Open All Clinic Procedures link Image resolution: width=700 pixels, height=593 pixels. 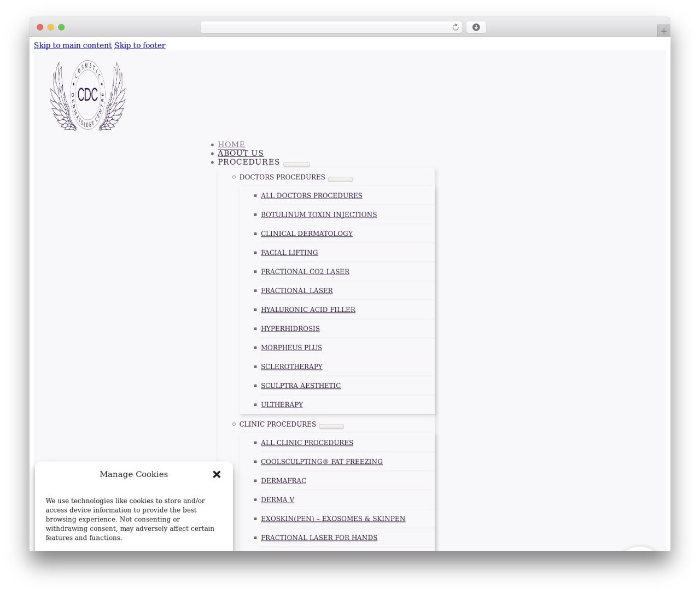[x=307, y=443]
